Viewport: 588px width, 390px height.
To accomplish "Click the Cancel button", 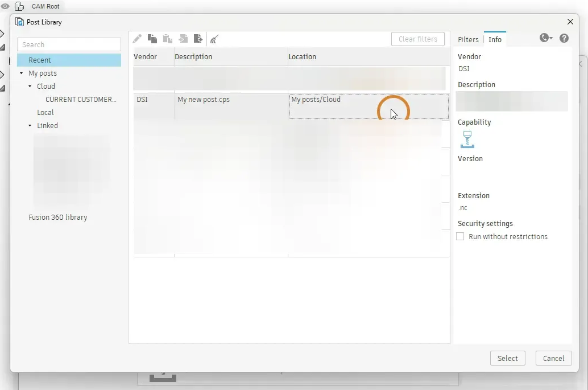I will coord(553,358).
